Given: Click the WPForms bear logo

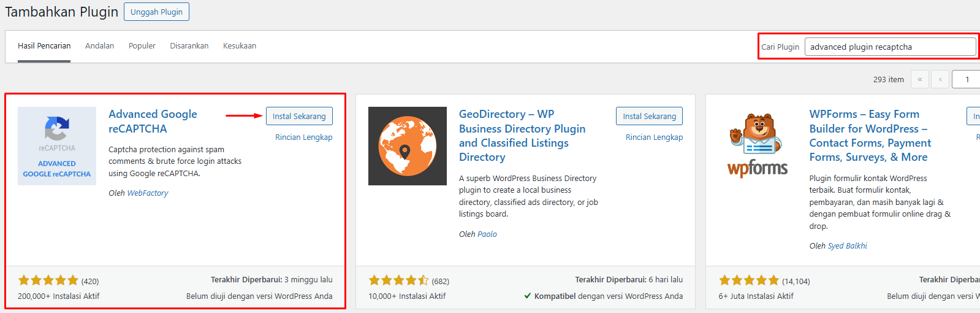Looking at the screenshot, I should coord(758,146).
